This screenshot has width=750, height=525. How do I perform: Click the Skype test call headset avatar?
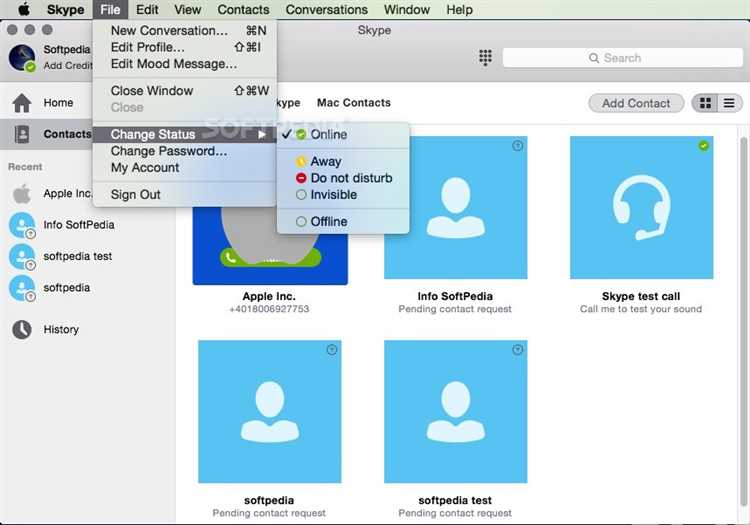tap(641, 207)
